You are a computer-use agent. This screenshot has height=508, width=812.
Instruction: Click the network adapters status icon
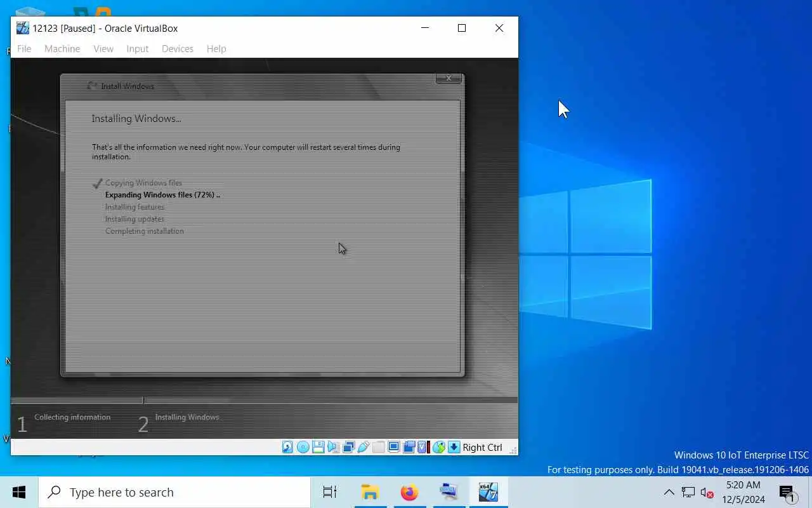pos(348,447)
